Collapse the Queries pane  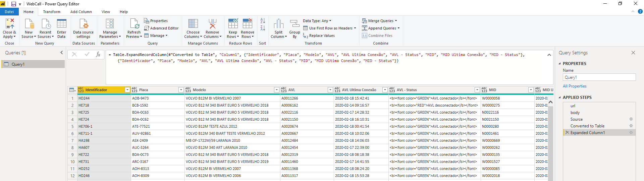click(x=61, y=53)
